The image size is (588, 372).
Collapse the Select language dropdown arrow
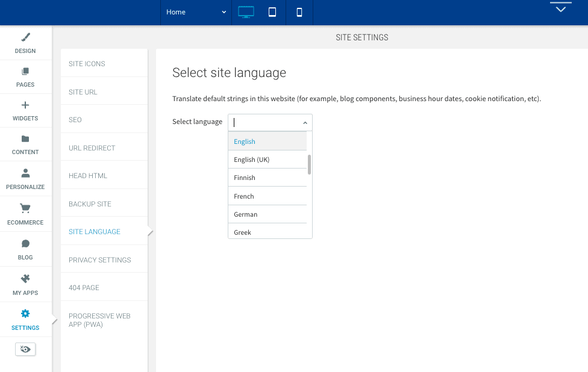tap(305, 123)
